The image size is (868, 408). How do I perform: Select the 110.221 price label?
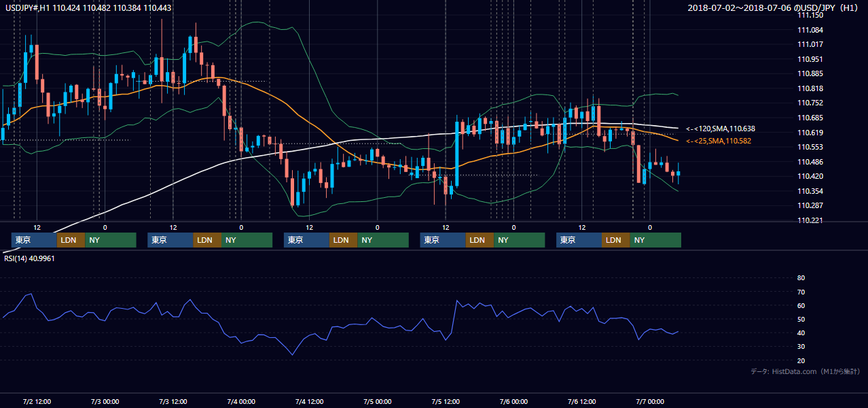(x=810, y=220)
